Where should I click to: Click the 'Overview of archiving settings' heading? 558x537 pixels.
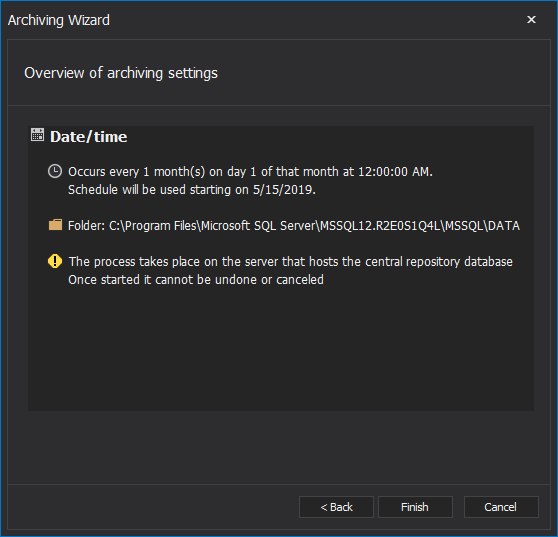[x=121, y=73]
